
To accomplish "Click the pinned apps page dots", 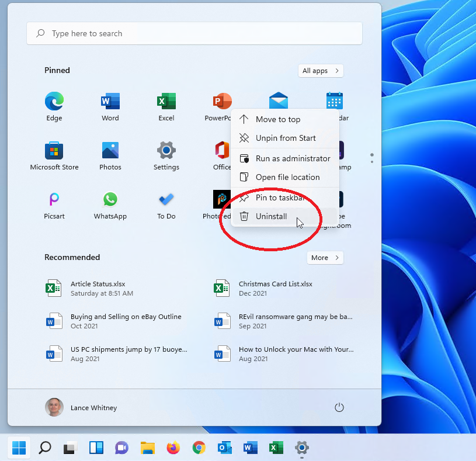I will (x=372, y=158).
